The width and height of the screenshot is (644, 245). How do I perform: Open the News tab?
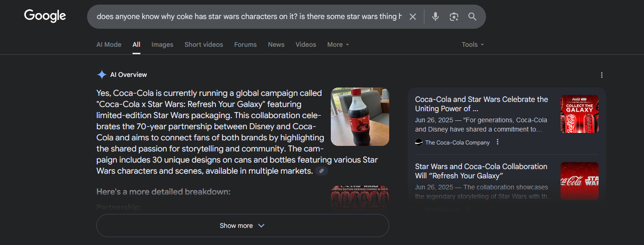(276, 44)
